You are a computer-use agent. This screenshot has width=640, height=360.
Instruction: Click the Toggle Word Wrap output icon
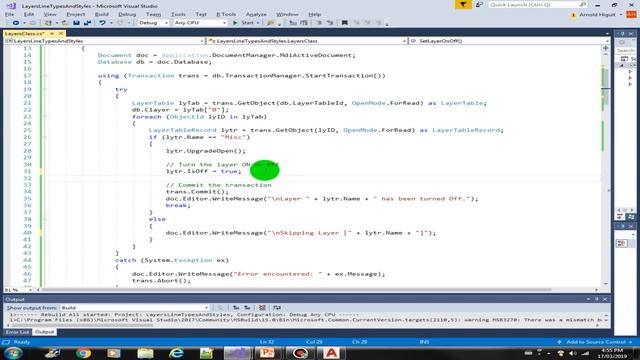click(276, 308)
